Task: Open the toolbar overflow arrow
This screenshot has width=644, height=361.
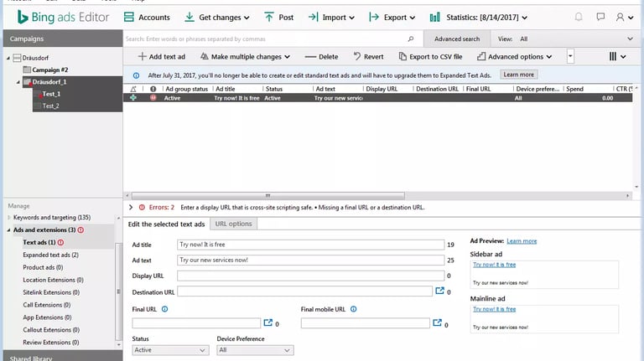Action: click(x=570, y=56)
